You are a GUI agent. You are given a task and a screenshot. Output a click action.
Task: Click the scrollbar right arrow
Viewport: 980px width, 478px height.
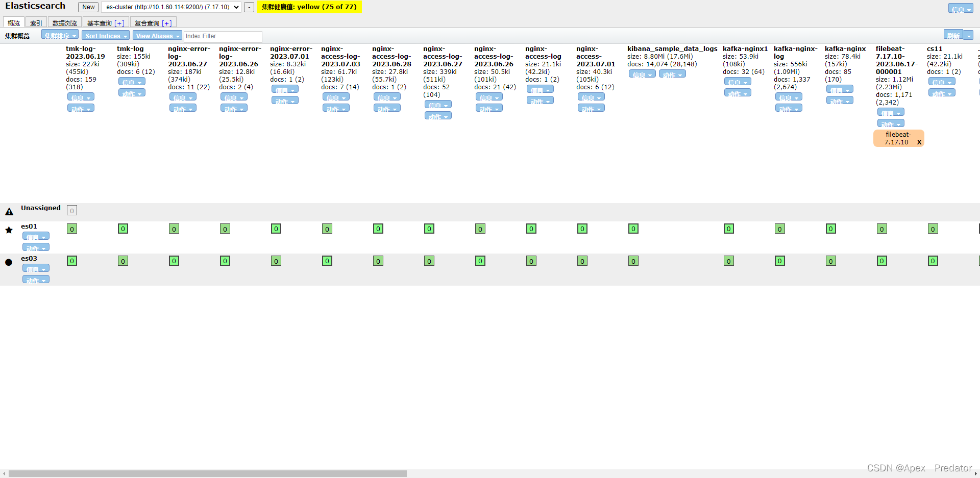pyautogui.click(x=976, y=474)
